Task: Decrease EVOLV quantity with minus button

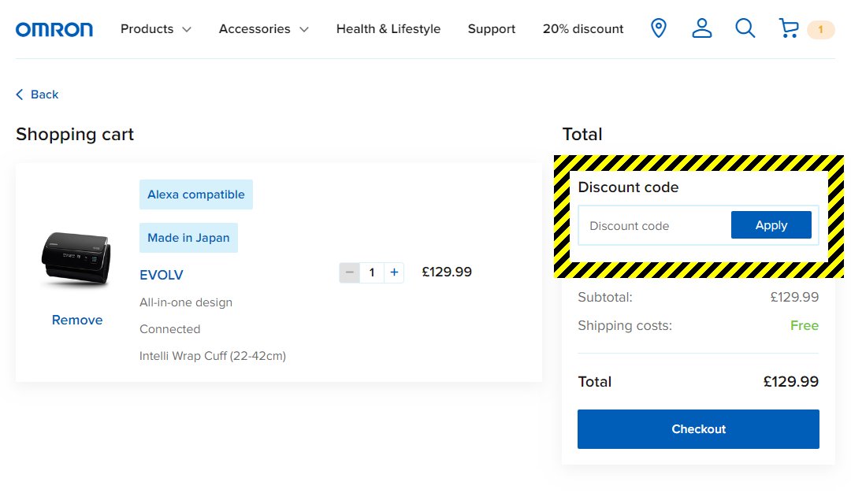Action: coord(350,272)
